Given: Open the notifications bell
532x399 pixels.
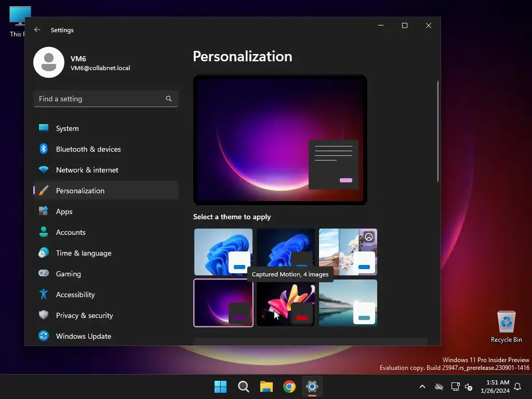Looking at the screenshot, I should point(517,387).
